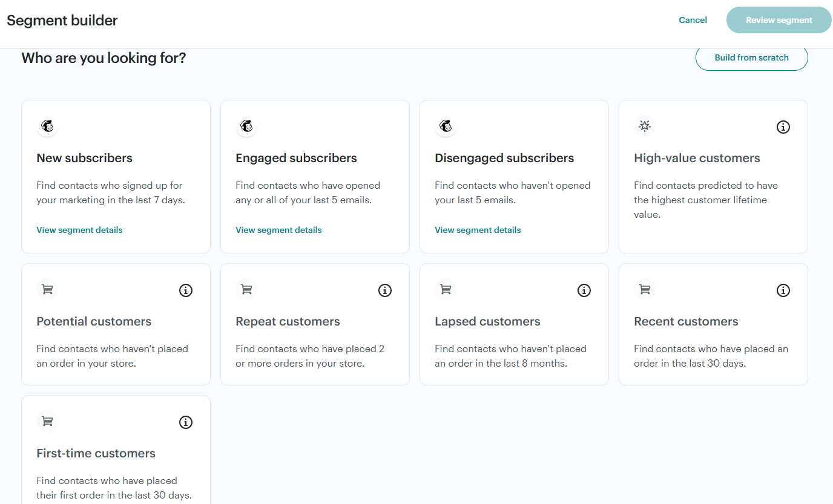Image resolution: width=833 pixels, height=504 pixels.
Task: Cancel the segment builder
Action: [x=693, y=20]
